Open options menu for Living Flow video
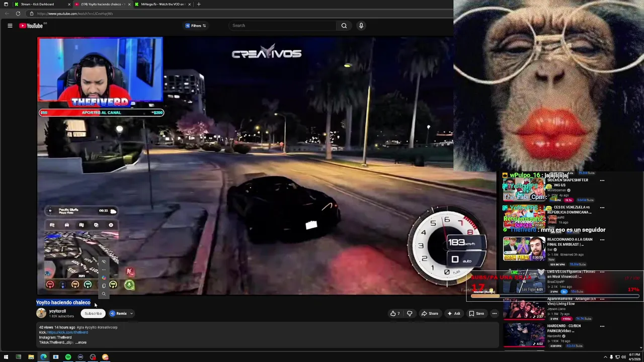Viewport: 644px width, 362px height. click(602, 299)
